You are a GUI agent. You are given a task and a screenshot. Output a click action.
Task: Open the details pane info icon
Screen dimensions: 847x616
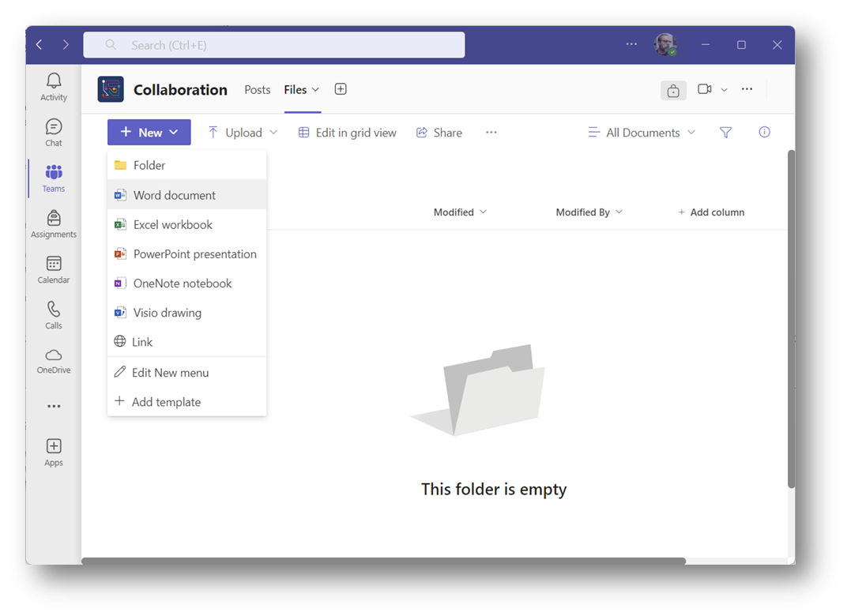tap(764, 133)
